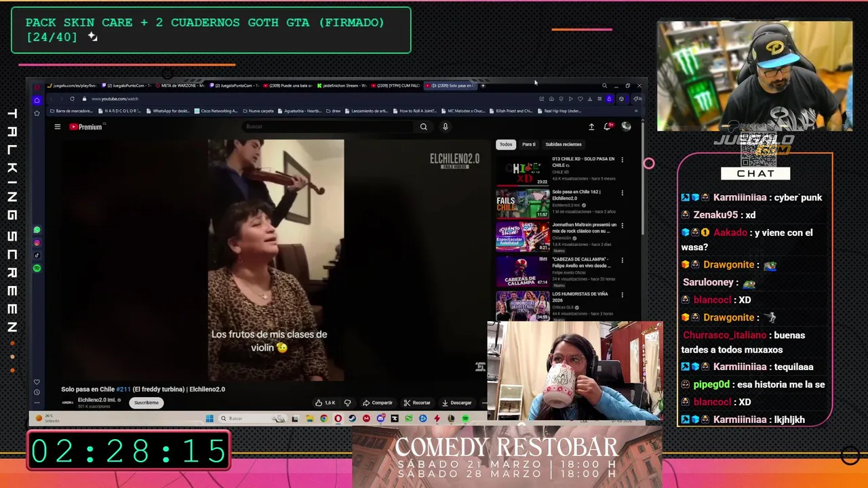Select the Subidas recientes filter chip
Viewport: 868px width, 488px height.
coord(564,144)
